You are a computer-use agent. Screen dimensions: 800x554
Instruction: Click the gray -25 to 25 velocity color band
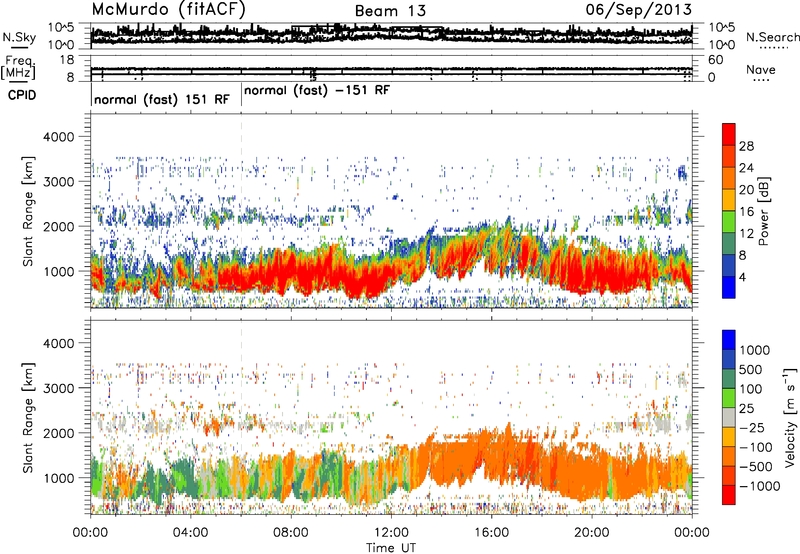tap(729, 418)
